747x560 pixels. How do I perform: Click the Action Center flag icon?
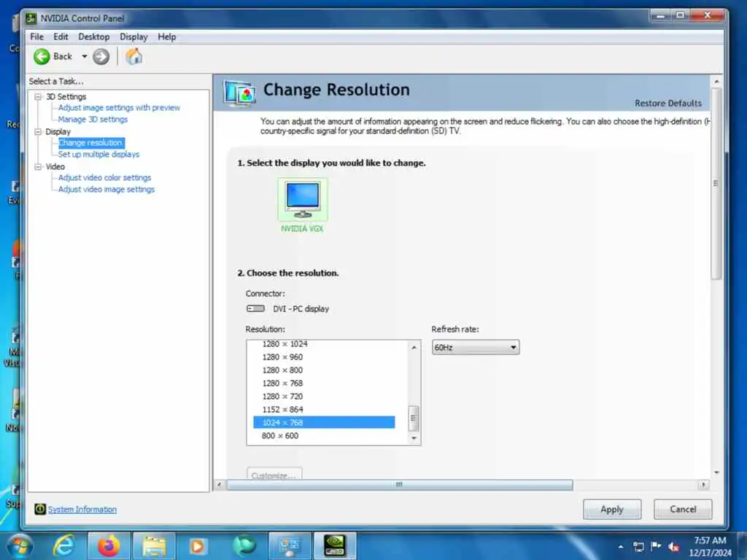pyautogui.click(x=656, y=546)
